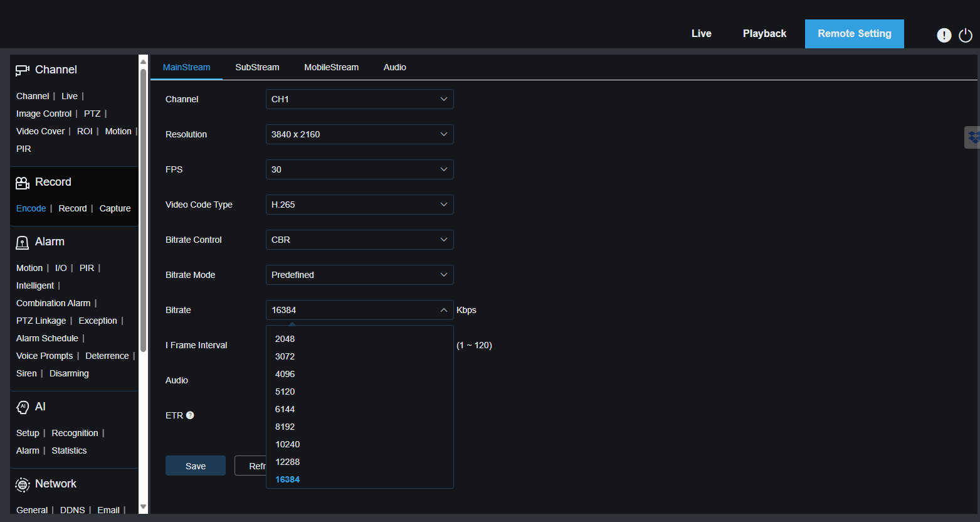
Task: Click the Dropbox icon at screen right edge
Action: click(972, 137)
